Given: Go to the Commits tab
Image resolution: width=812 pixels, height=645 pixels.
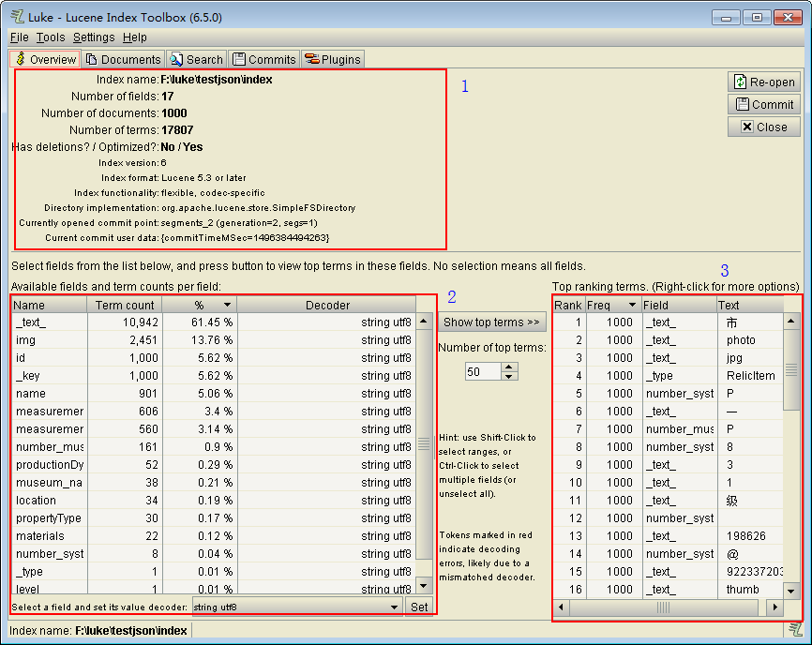Looking at the screenshot, I should click(x=264, y=59).
